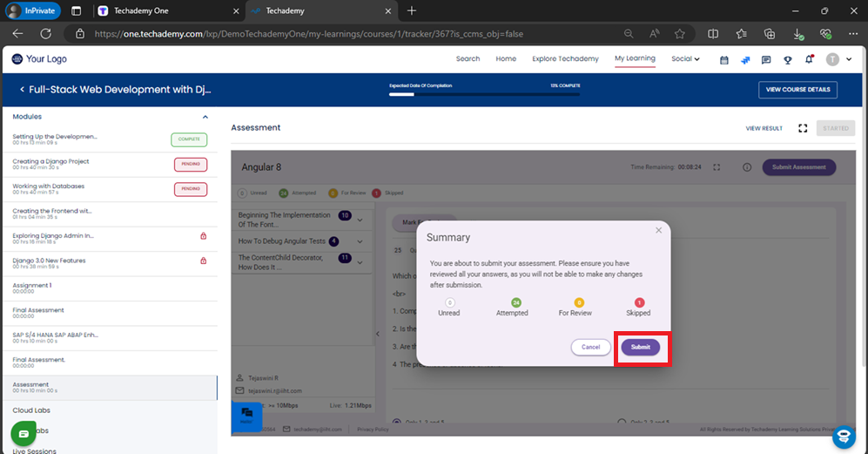The width and height of the screenshot is (868, 454).
Task: Click the course completion progress bar
Action: click(x=484, y=93)
